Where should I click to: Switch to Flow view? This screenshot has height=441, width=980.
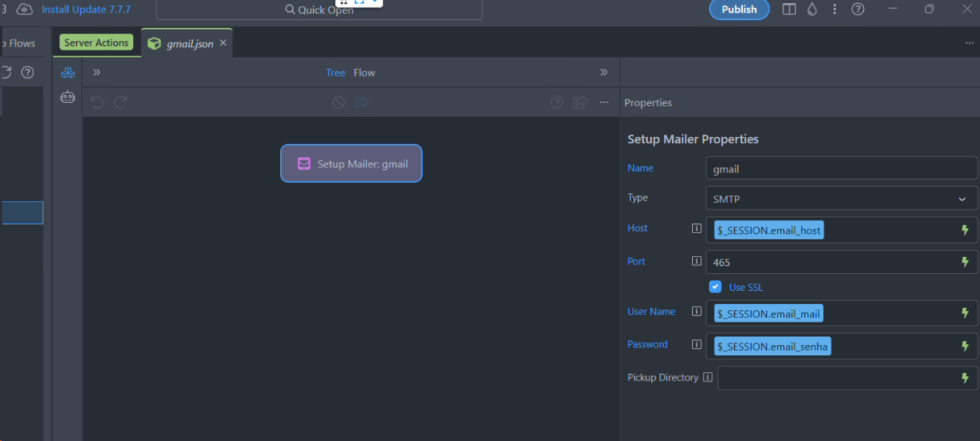pos(364,73)
